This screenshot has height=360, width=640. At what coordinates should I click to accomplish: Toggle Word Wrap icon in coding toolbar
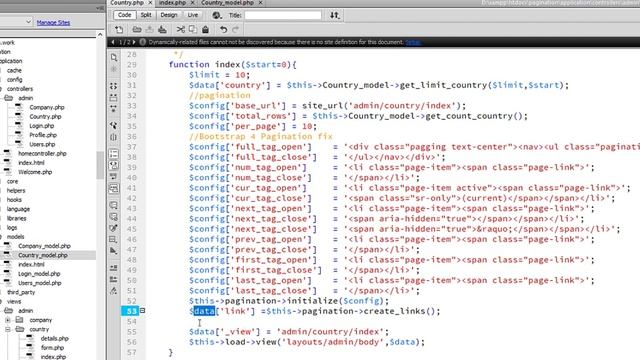(113, 176)
